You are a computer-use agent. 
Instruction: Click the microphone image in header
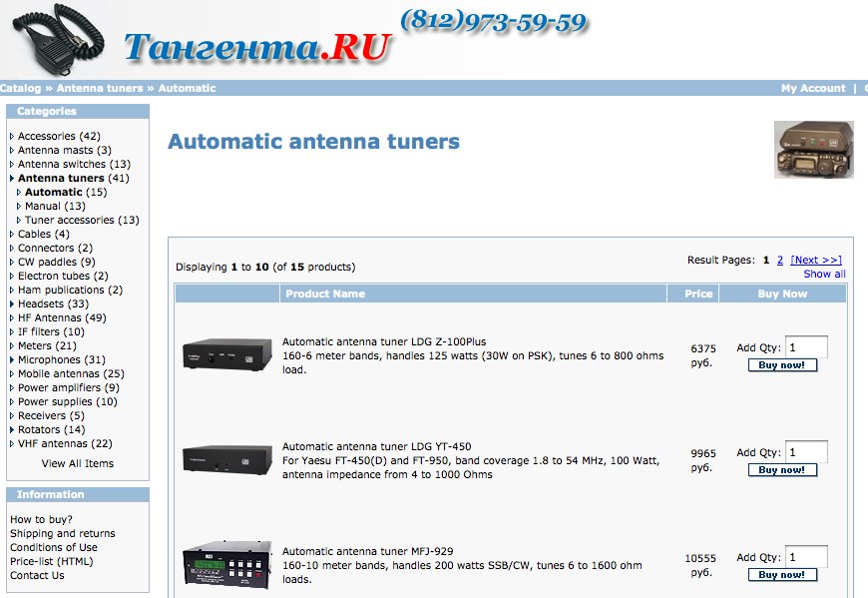[x=59, y=39]
